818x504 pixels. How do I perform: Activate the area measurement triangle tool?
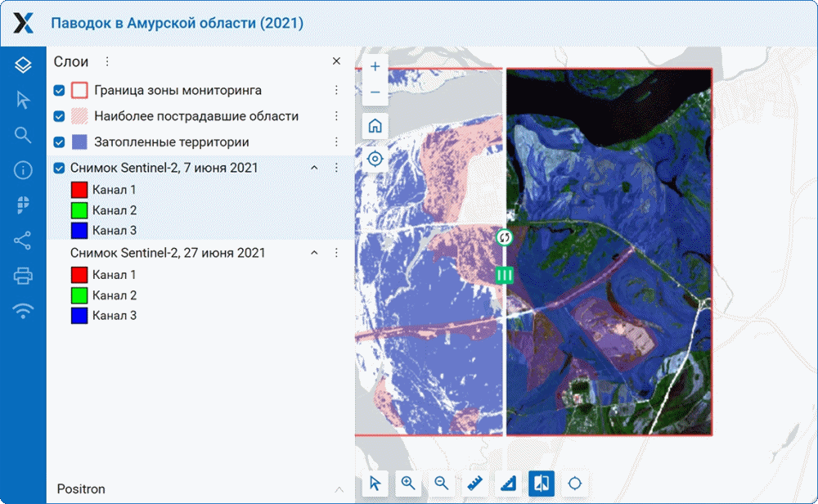(x=508, y=483)
